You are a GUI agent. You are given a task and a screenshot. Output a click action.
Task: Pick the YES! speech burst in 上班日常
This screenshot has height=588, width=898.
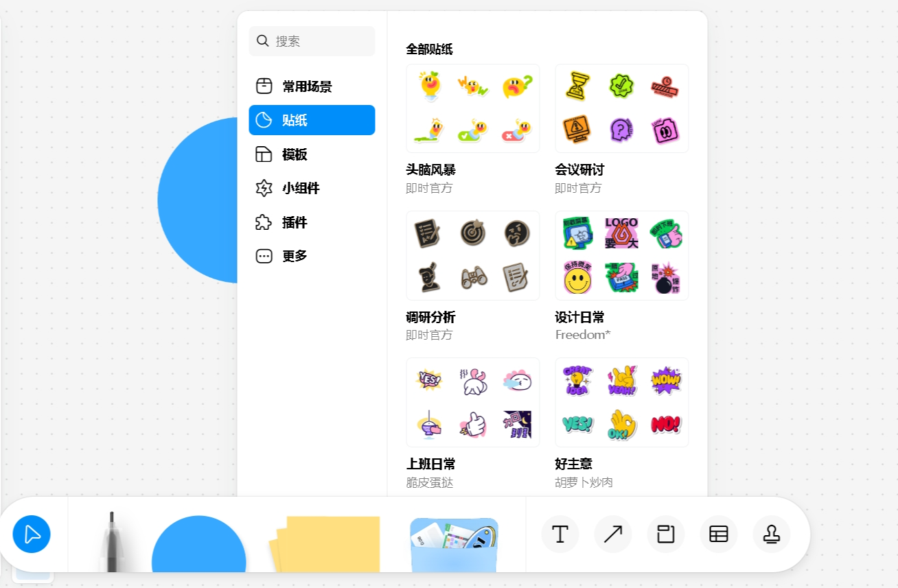[x=430, y=379]
